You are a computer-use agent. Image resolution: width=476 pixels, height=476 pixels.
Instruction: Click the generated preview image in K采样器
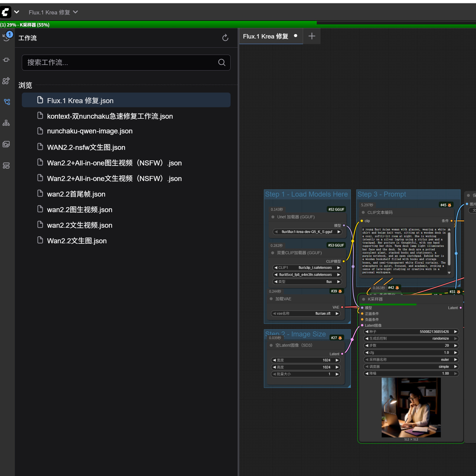[411, 407]
